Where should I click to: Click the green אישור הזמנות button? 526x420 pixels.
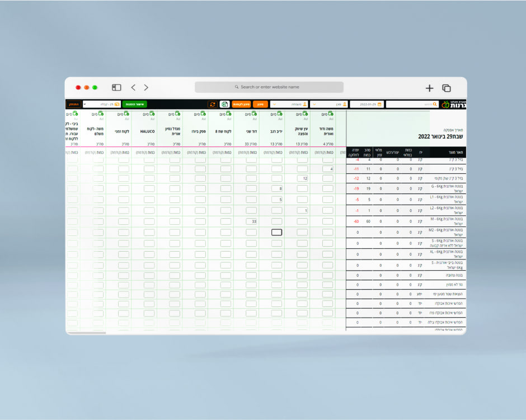coord(134,104)
